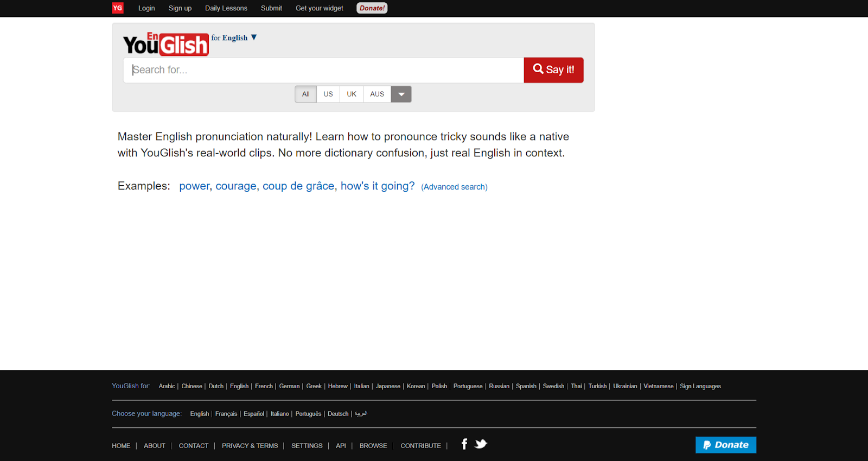
Task: Open YouGlish for English footer link
Action: (239, 386)
